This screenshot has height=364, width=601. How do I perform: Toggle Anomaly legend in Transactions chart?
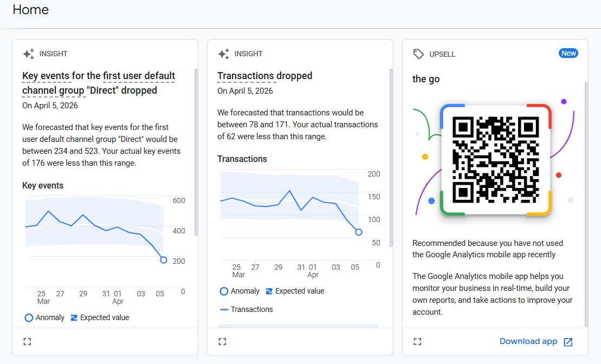[x=240, y=291]
